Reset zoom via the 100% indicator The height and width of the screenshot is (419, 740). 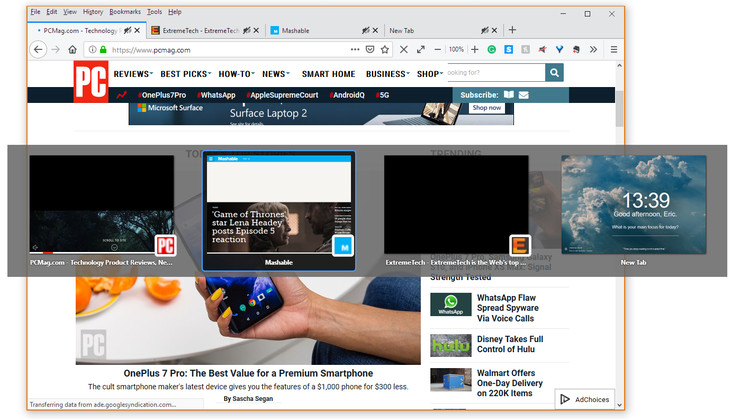456,50
